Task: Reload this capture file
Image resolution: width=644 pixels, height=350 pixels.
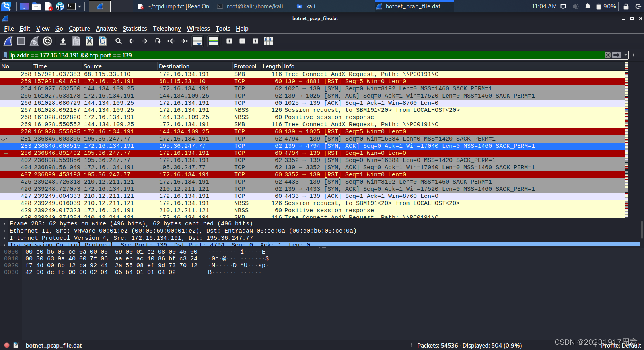Action: [103, 41]
